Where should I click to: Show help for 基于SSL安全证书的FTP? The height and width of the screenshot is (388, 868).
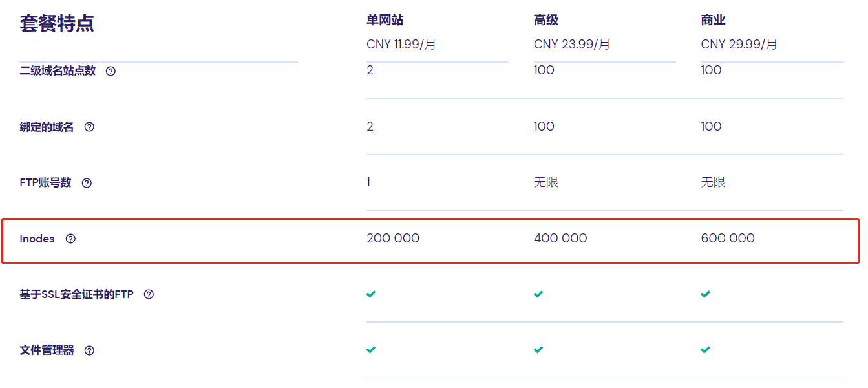pos(149,294)
